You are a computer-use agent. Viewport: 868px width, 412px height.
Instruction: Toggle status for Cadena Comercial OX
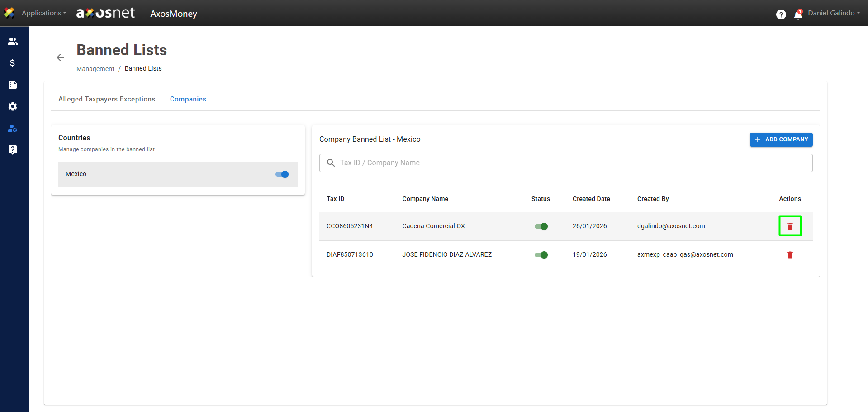tap(541, 226)
